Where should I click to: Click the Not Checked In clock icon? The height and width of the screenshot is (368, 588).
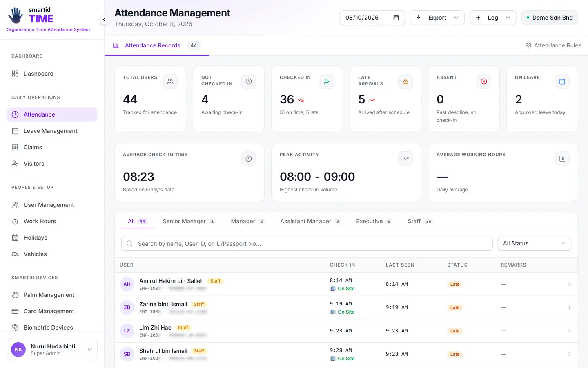tap(249, 81)
